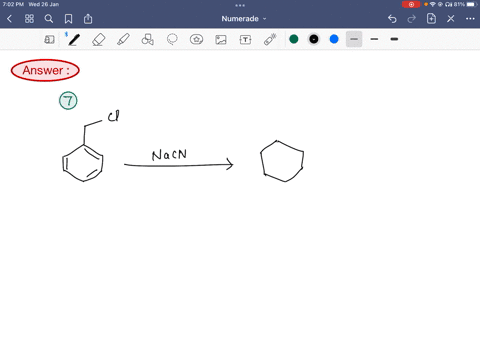Tap the back arrow

[9, 19]
